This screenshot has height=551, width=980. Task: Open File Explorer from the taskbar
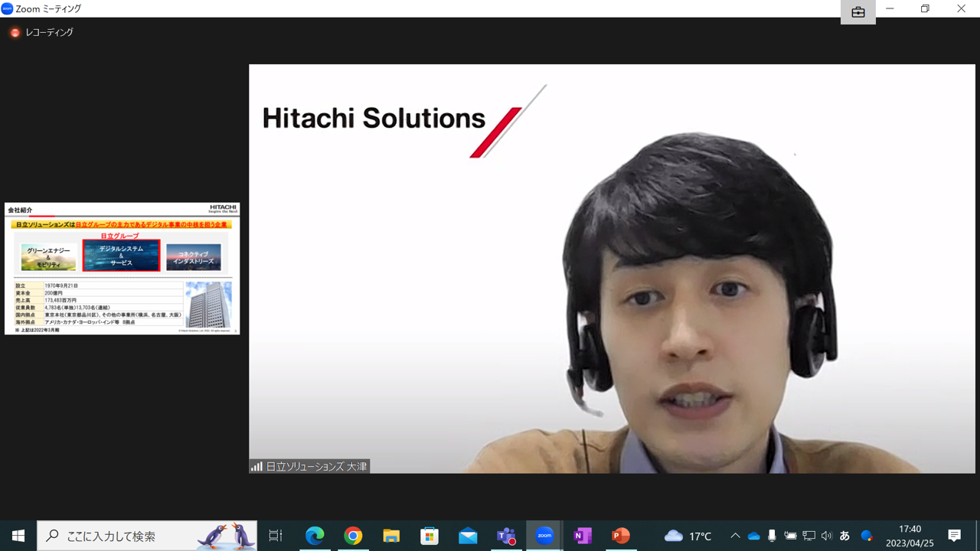click(391, 536)
